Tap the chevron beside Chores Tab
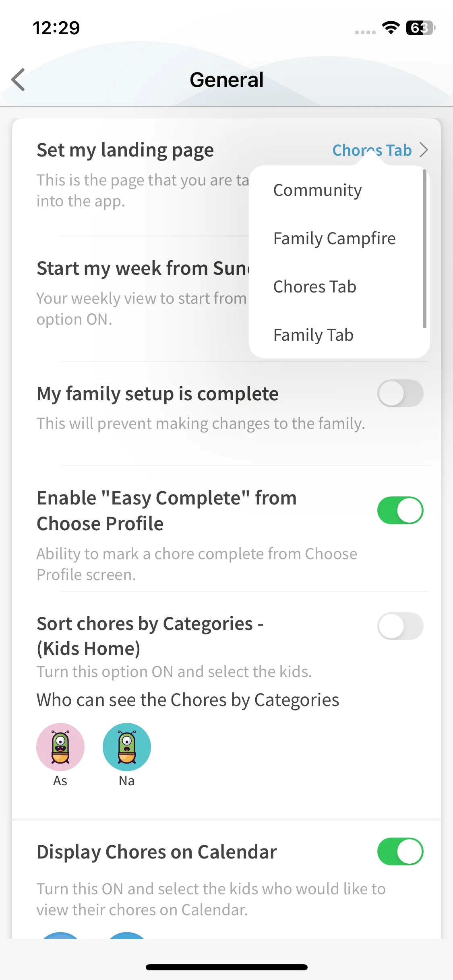 [424, 150]
